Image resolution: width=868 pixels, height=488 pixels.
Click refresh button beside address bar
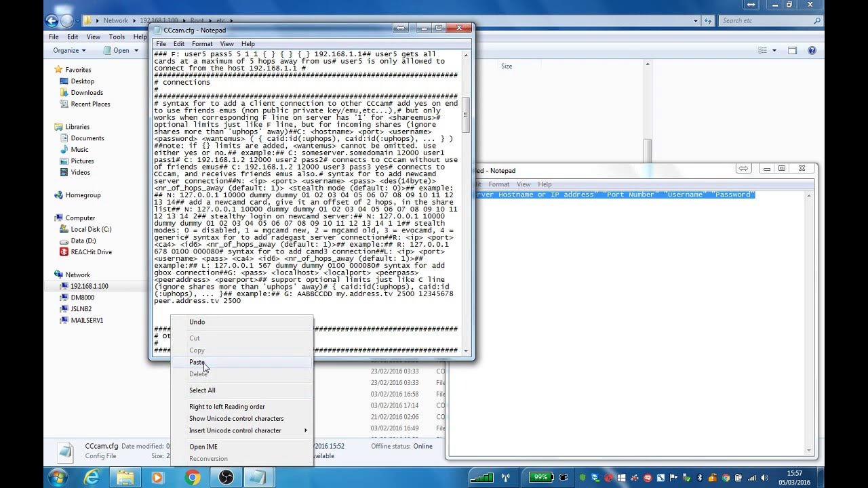pyautogui.click(x=707, y=21)
